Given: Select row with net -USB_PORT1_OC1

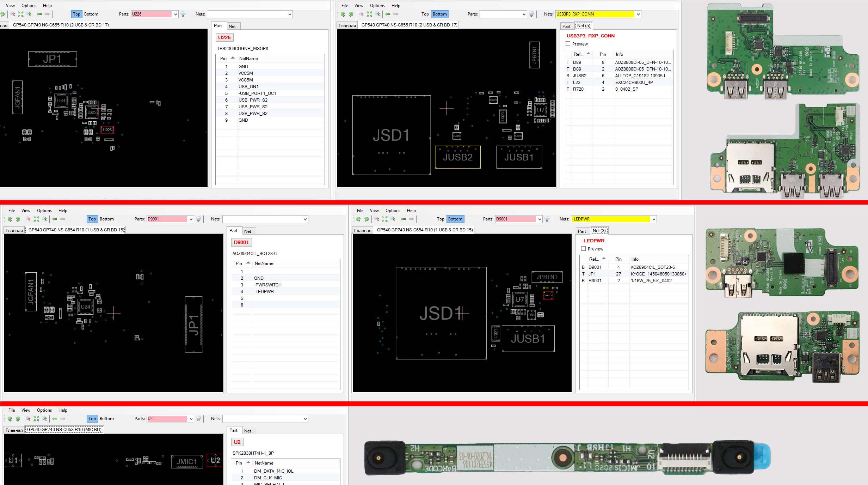Looking at the screenshot, I should 270,93.
